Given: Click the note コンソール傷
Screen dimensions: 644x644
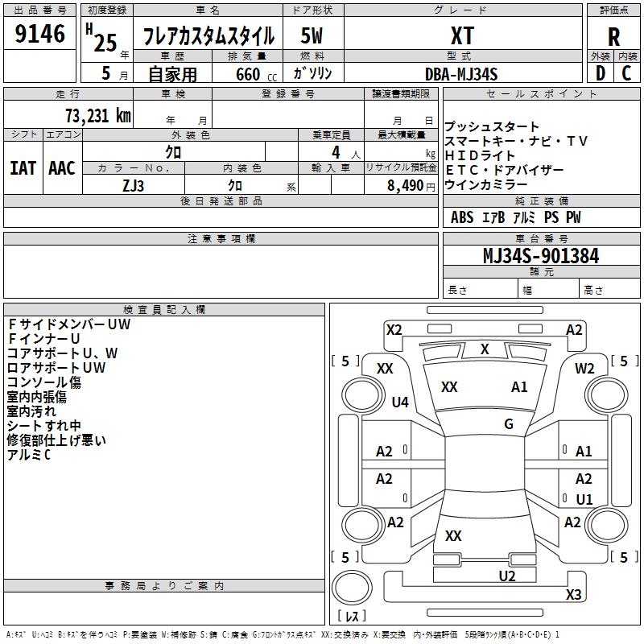Looking at the screenshot, I should pyautogui.click(x=44, y=382).
